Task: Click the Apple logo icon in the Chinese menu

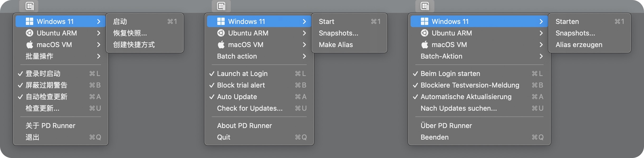Action: coord(30,45)
